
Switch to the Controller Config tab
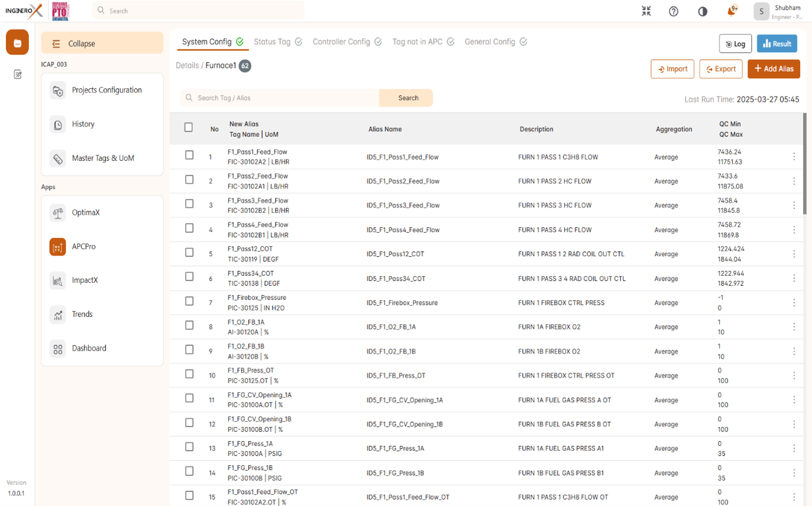[347, 42]
